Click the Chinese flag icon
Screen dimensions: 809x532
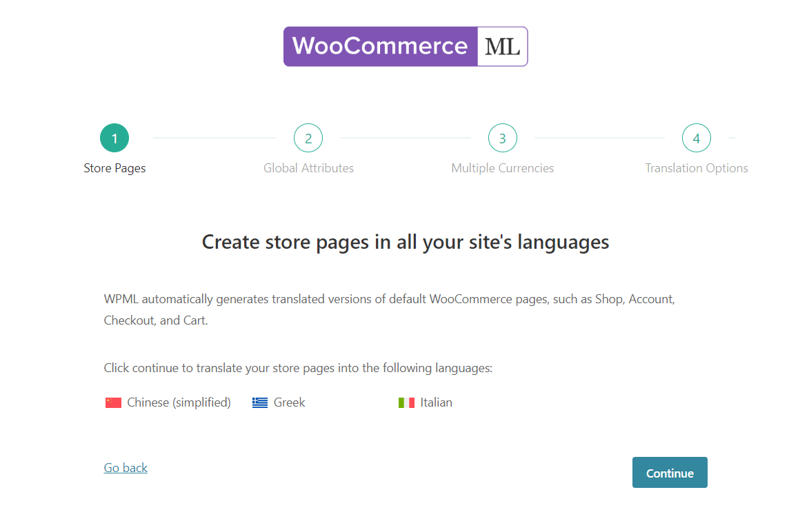[113, 402]
